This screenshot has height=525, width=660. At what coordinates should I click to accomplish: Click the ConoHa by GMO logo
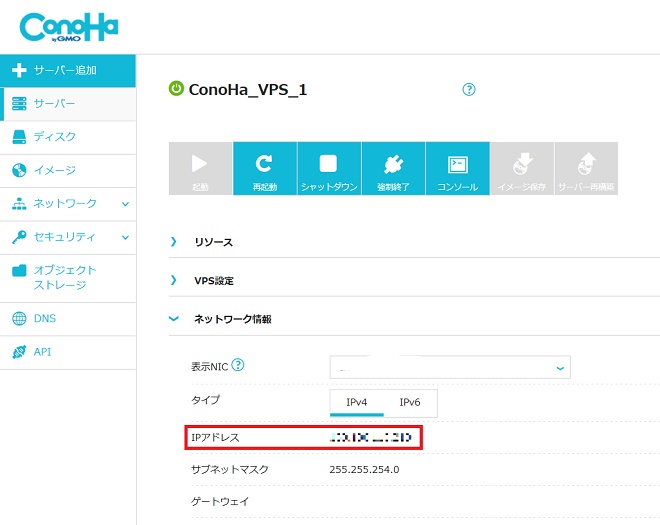(x=69, y=27)
